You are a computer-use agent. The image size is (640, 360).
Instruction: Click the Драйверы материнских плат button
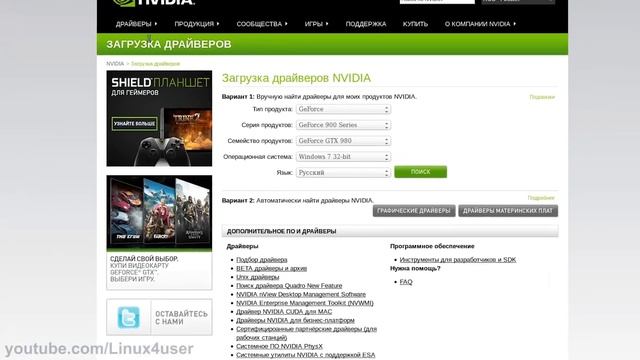tap(508, 211)
